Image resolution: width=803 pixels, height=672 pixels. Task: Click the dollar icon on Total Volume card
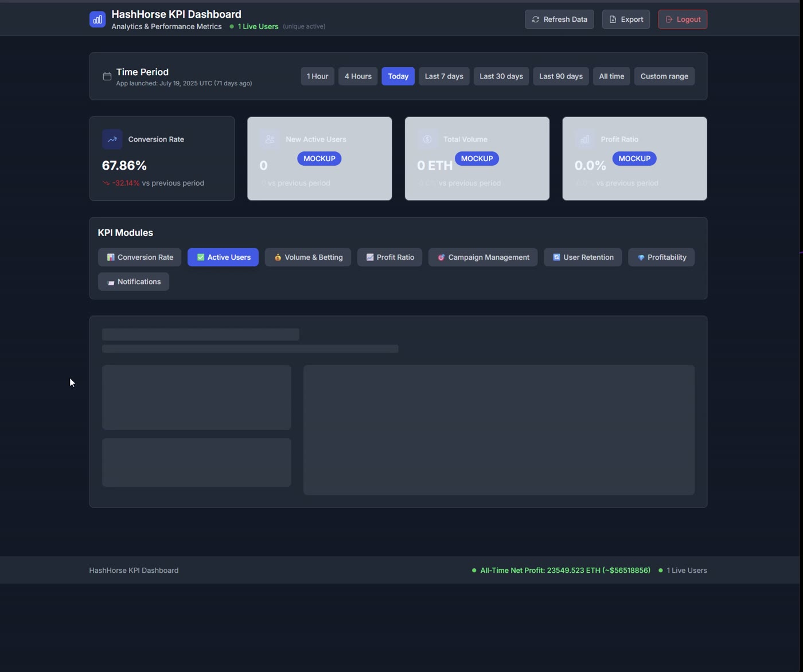(427, 139)
